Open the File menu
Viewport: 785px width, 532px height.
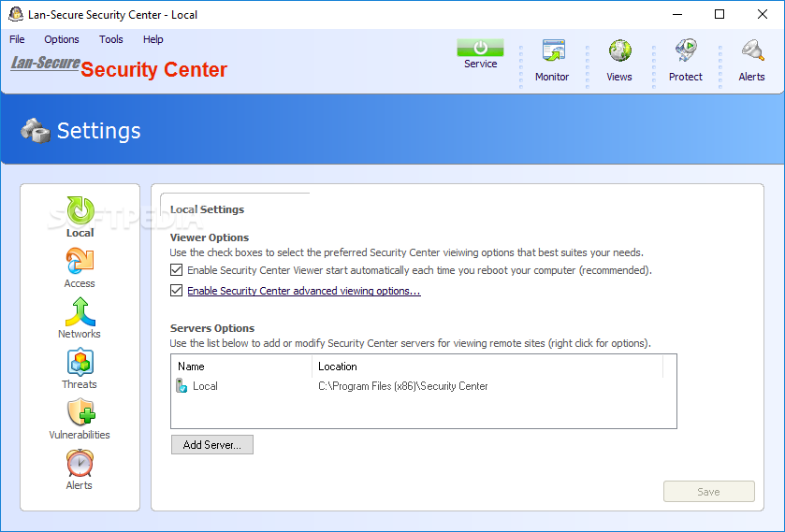[17, 39]
